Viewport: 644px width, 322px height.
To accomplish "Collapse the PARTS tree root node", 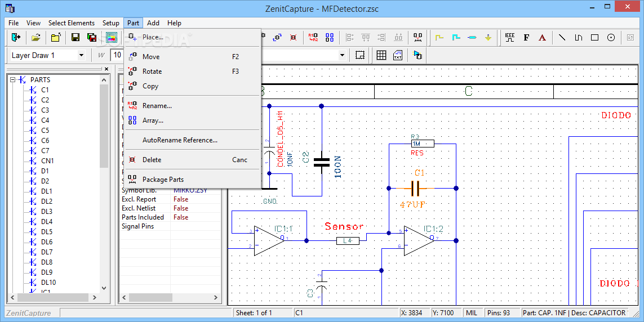I will [x=13, y=79].
